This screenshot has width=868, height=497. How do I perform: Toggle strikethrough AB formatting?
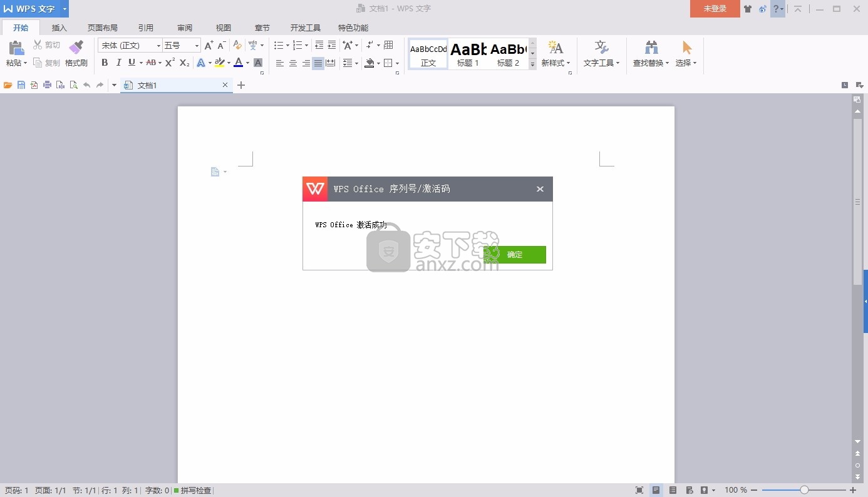pyautogui.click(x=151, y=63)
